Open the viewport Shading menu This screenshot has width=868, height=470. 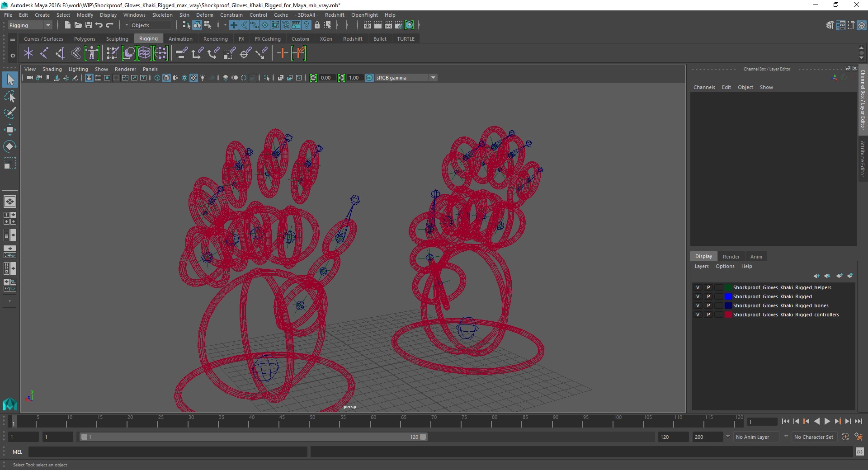52,69
